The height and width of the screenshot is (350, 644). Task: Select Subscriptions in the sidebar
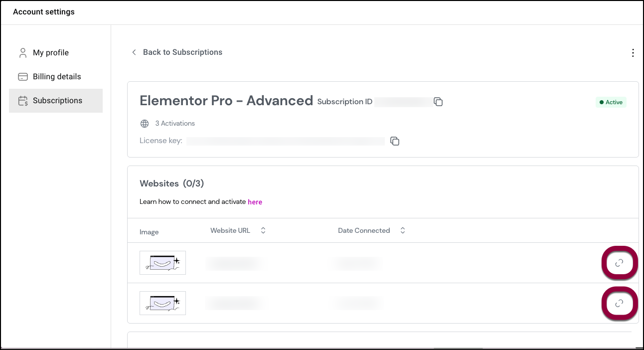coord(56,101)
